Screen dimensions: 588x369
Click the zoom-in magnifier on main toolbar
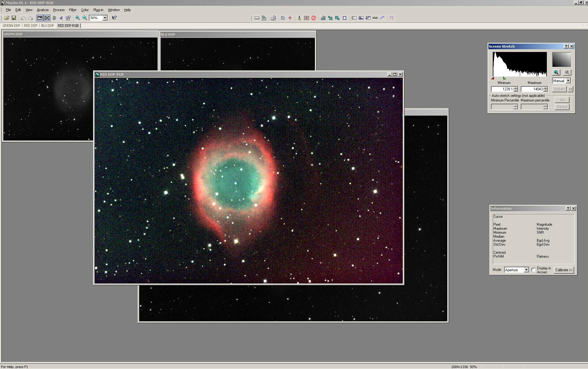tap(78, 18)
